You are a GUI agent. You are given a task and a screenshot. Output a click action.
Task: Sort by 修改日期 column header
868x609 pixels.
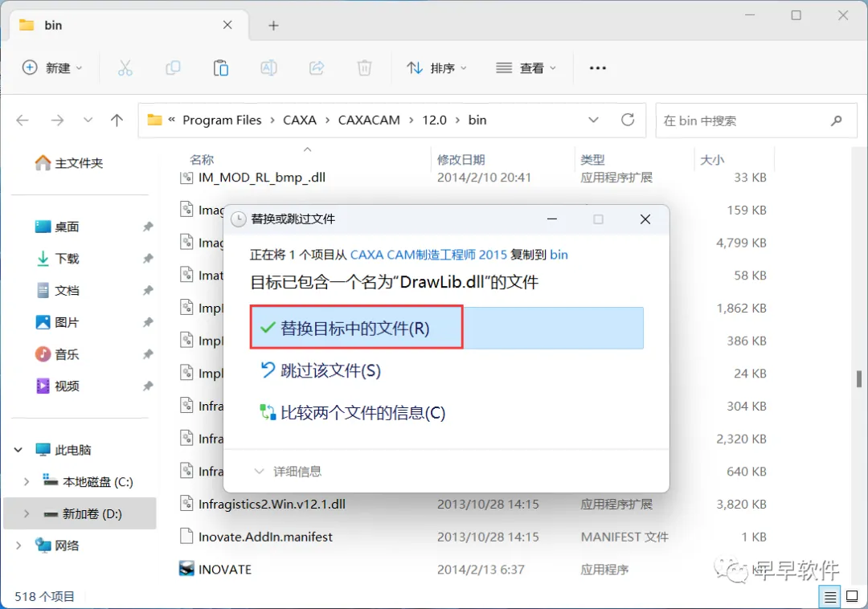[x=461, y=160]
